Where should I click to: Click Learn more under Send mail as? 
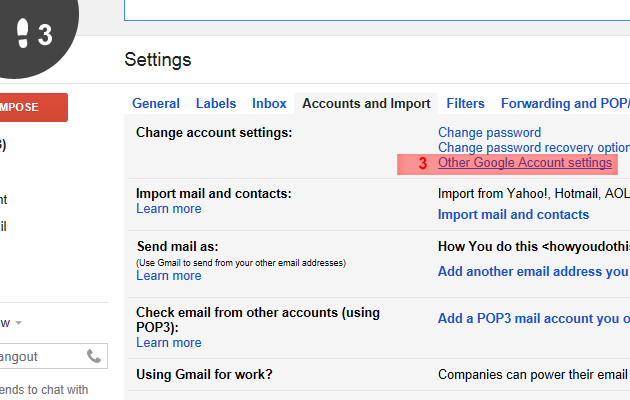point(169,276)
